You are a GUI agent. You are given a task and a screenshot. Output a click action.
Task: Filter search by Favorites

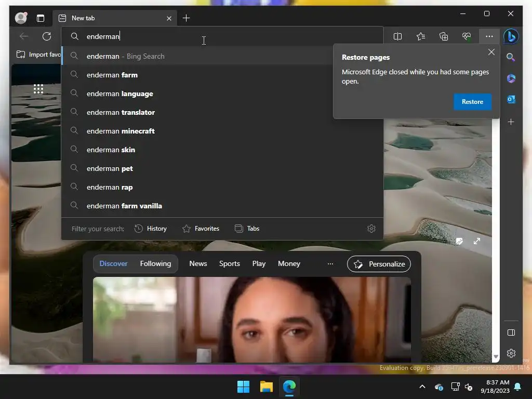[201, 229]
